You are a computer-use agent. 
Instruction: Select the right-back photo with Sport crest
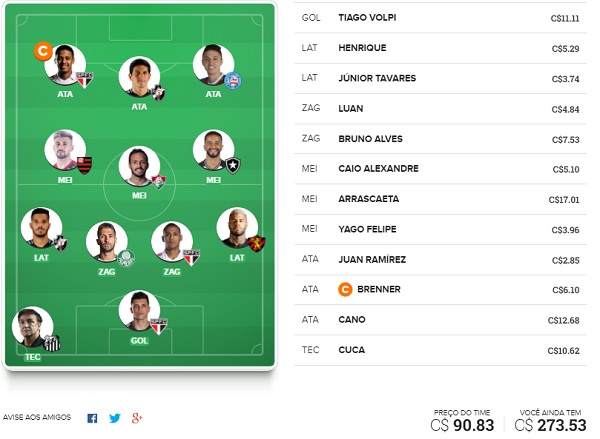(237, 228)
